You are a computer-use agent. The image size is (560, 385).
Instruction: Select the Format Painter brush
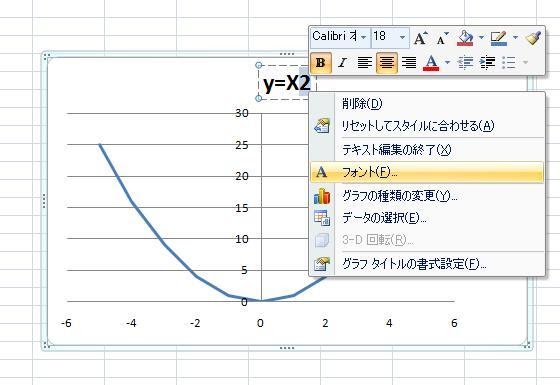coord(533,38)
